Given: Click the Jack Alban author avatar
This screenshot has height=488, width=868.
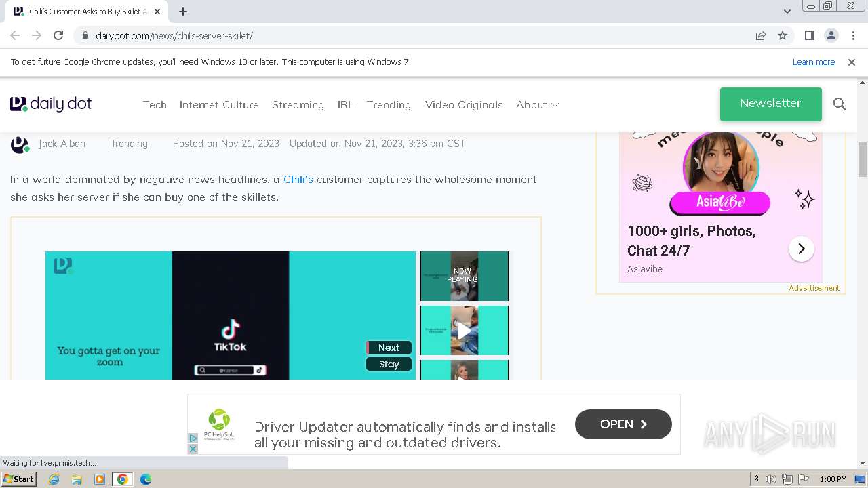Looking at the screenshot, I should tap(20, 144).
